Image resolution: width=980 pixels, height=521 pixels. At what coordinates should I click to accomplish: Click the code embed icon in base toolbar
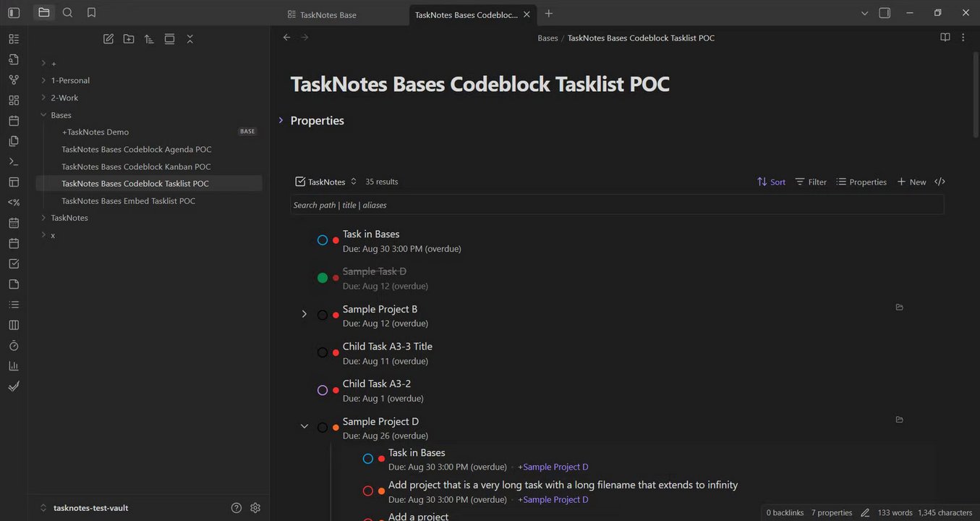pyautogui.click(x=939, y=182)
